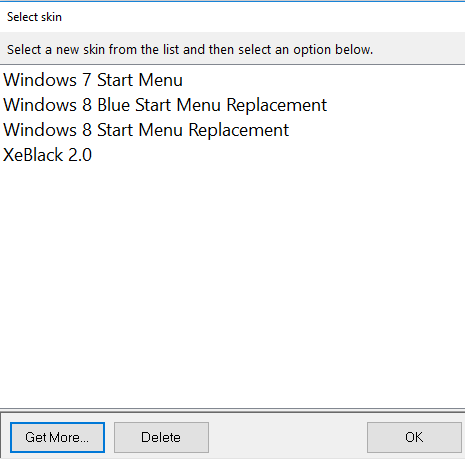Image resolution: width=465 pixels, height=460 pixels.
Task: Click the Get More... button
Action: click(x=57, y=437)
